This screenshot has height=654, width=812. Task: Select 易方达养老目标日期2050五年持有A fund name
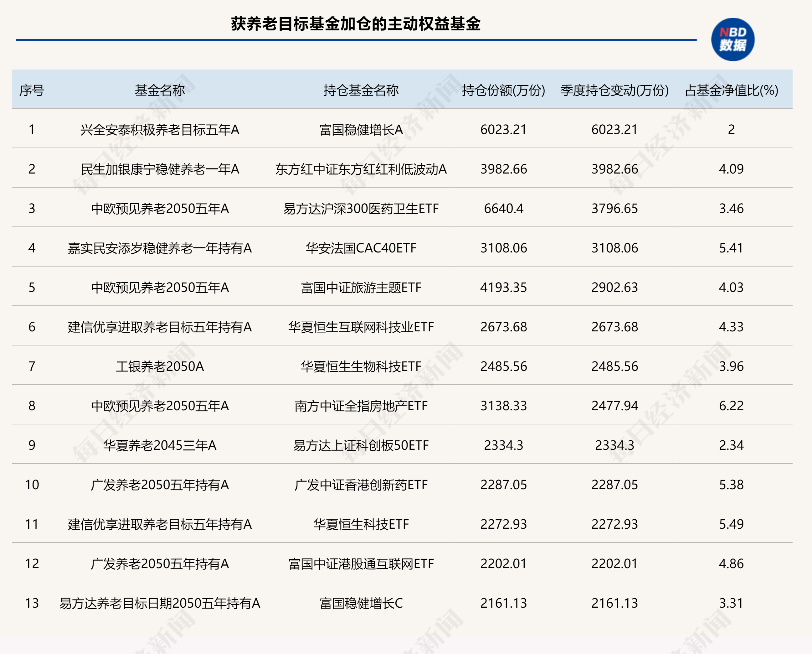click(160, 603)
